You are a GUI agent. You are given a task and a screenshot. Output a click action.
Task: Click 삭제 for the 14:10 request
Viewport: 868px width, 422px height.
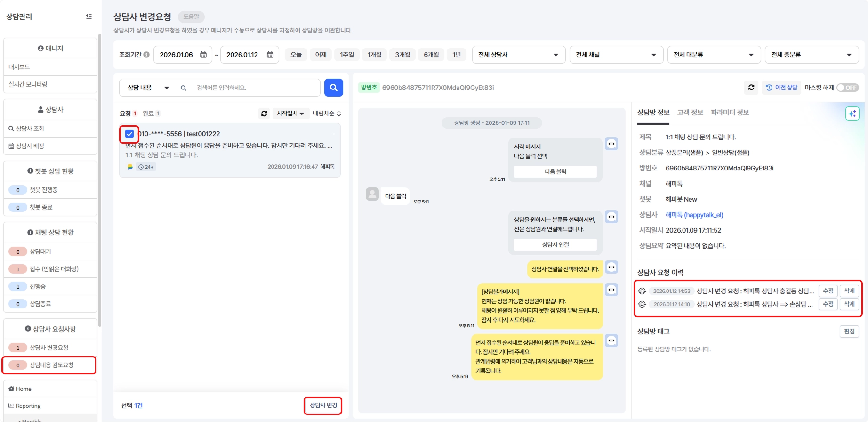point(850,304)
